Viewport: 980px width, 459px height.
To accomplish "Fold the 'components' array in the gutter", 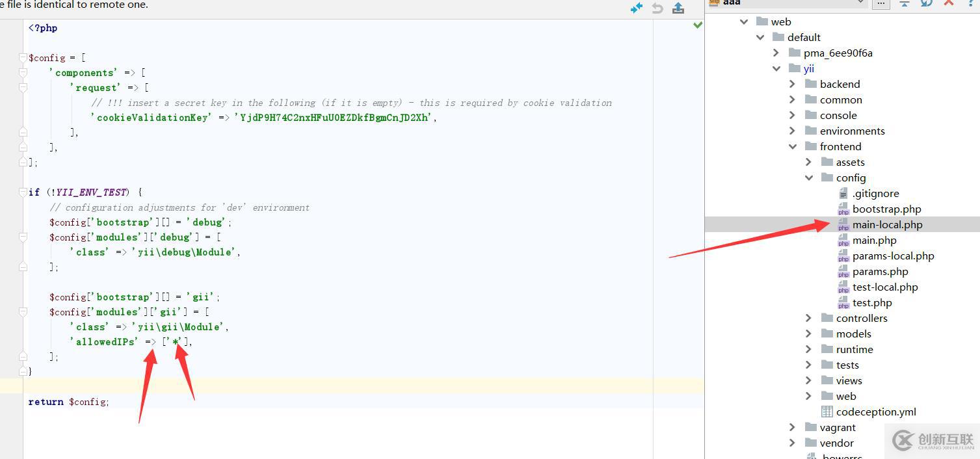I will (23, 73).
